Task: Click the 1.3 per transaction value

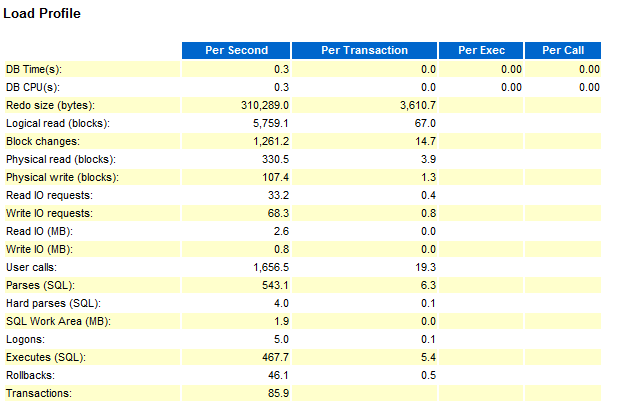Action: pyautogui.click(x=428, y=178)
